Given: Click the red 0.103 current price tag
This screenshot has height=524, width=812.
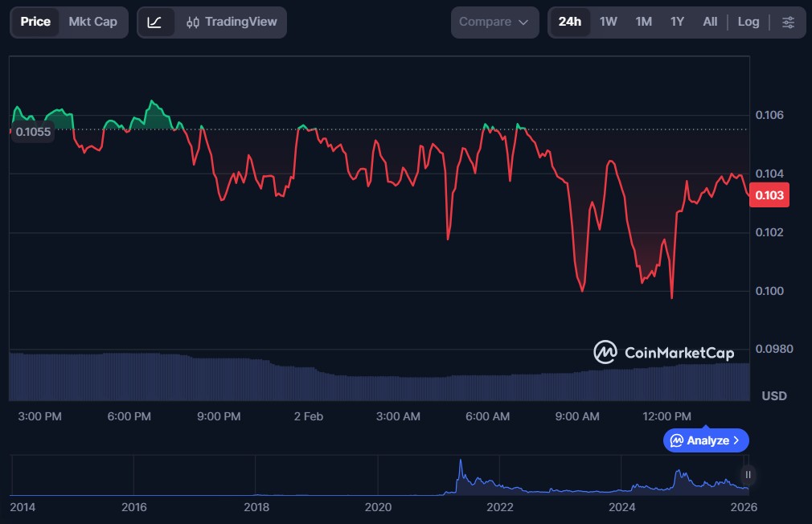Looking at the screenshot, I should pos(769,195).
